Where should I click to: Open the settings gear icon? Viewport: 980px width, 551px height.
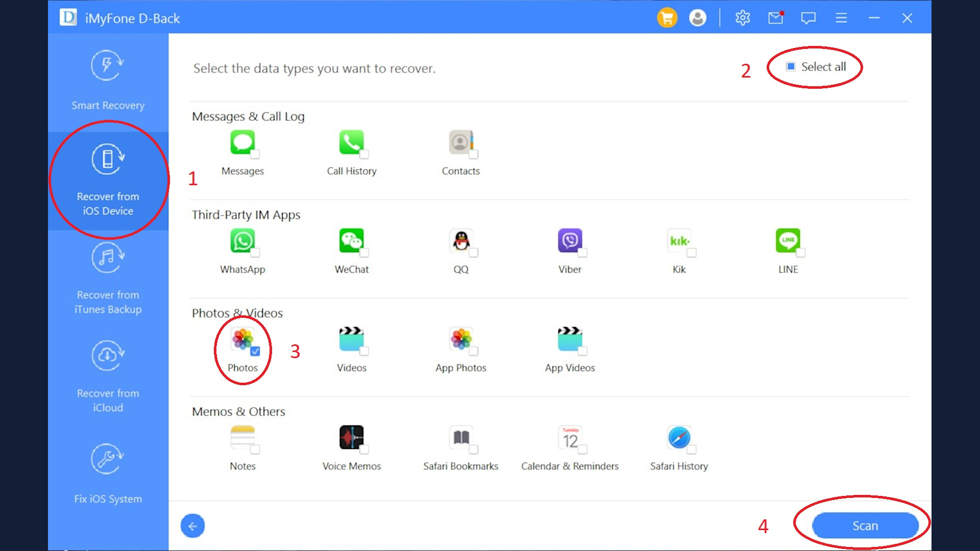coord(743,18)
